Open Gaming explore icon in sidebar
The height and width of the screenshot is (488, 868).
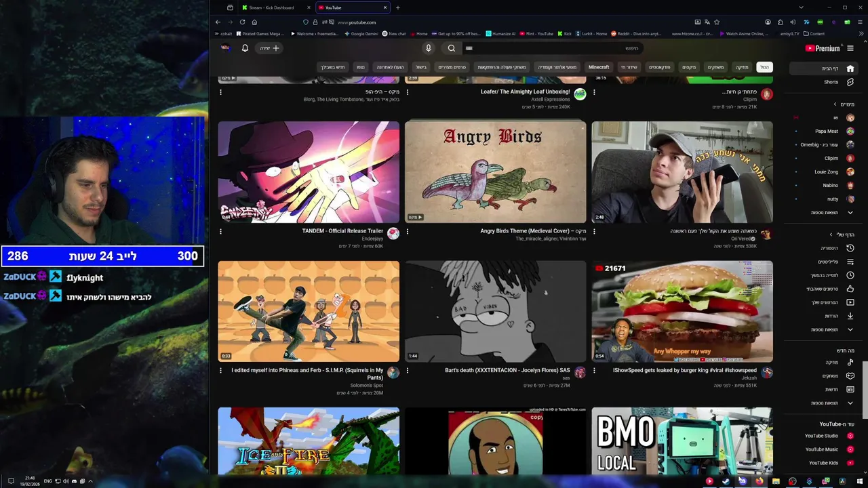point(850,375)
